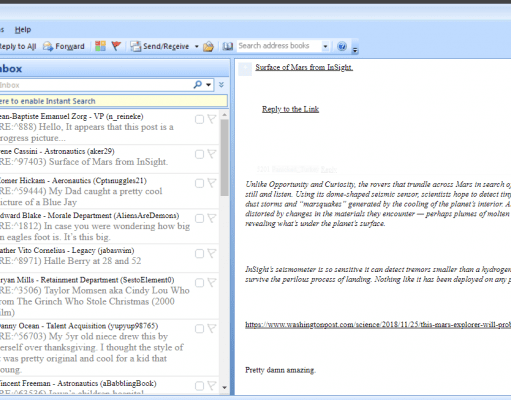Toggle category box on Homer Hickam message
The width and height of the screenshot is (511, 400).
(199, 183)
